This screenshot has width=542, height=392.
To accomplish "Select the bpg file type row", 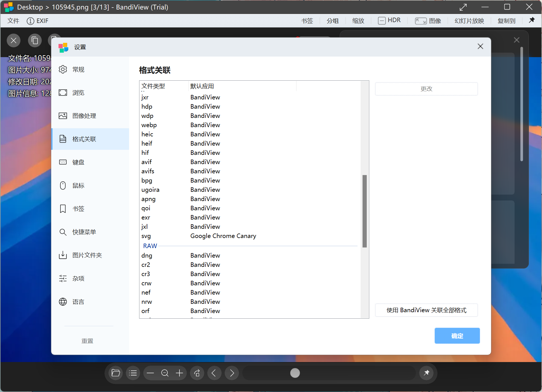I will [x=250, y=181].
